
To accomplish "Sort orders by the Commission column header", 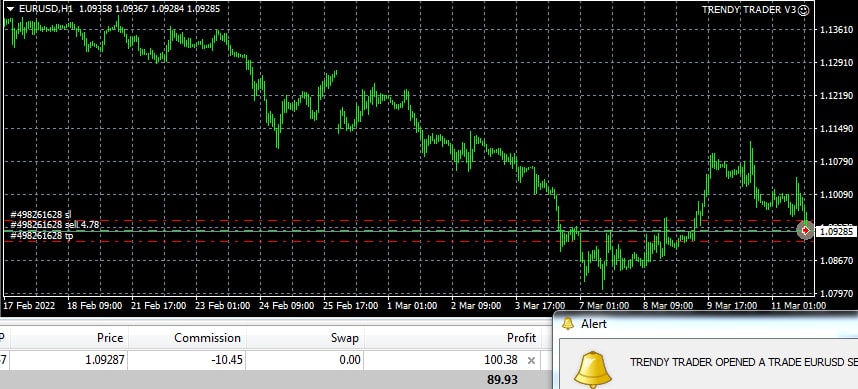I will pyautogui.click(x=207, y=338).
